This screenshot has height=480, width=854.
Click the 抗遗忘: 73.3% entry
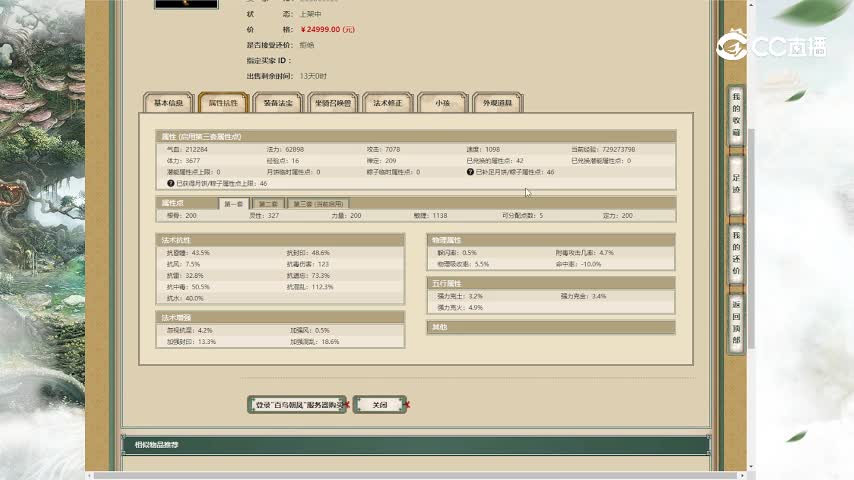click(x=308, y=276)
